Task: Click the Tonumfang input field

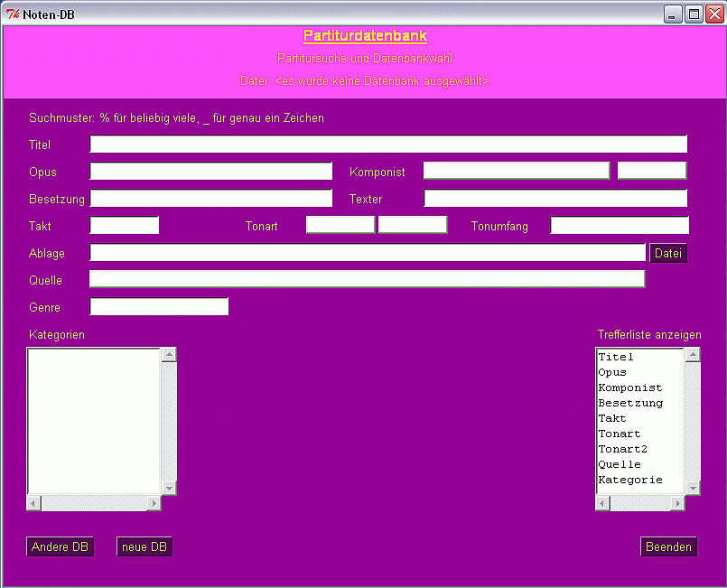Action: click(620, 226)
